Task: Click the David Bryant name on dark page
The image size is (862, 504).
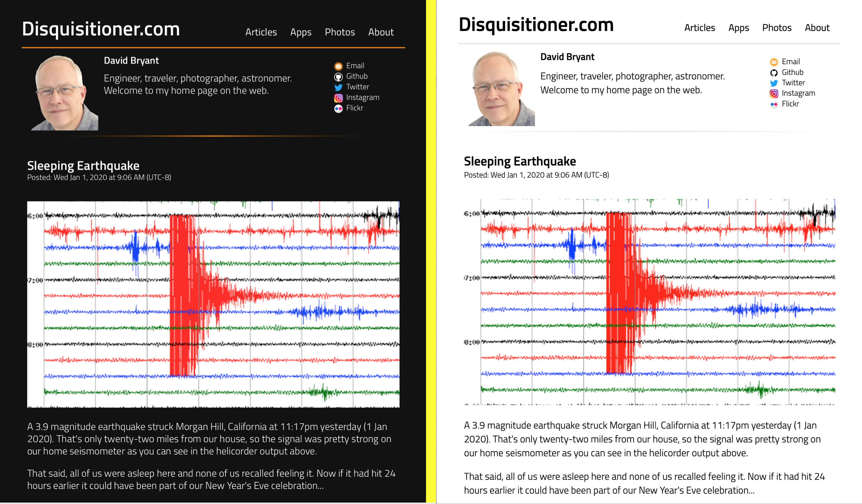Action: [x=131, y=61]
